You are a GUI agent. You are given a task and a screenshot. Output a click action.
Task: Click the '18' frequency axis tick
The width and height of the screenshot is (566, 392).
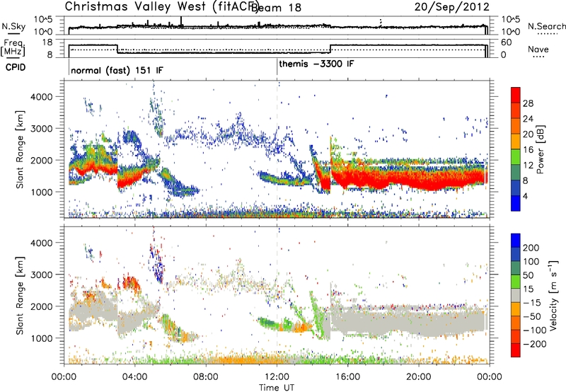[x=48, y=42]
